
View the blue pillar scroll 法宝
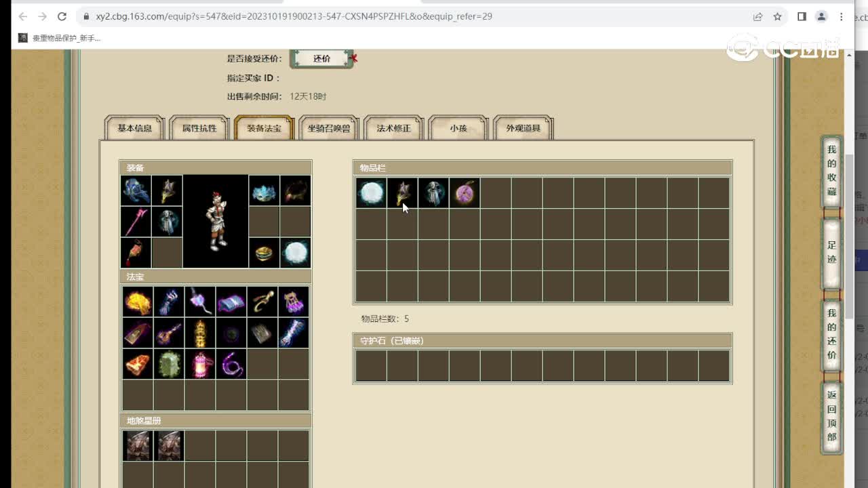[x=294, y=333]
